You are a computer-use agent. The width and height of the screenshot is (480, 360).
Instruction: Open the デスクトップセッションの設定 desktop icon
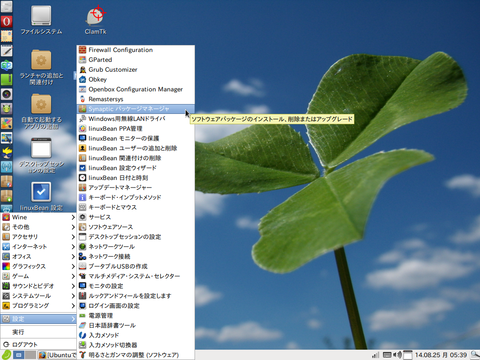coord(41,156)
